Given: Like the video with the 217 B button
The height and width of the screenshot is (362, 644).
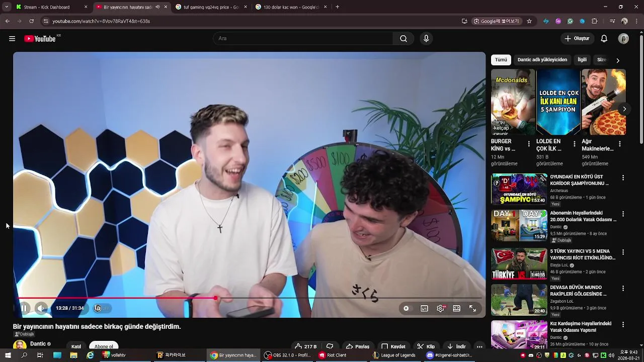Looking at the screenshot, I should pos(305,346).
